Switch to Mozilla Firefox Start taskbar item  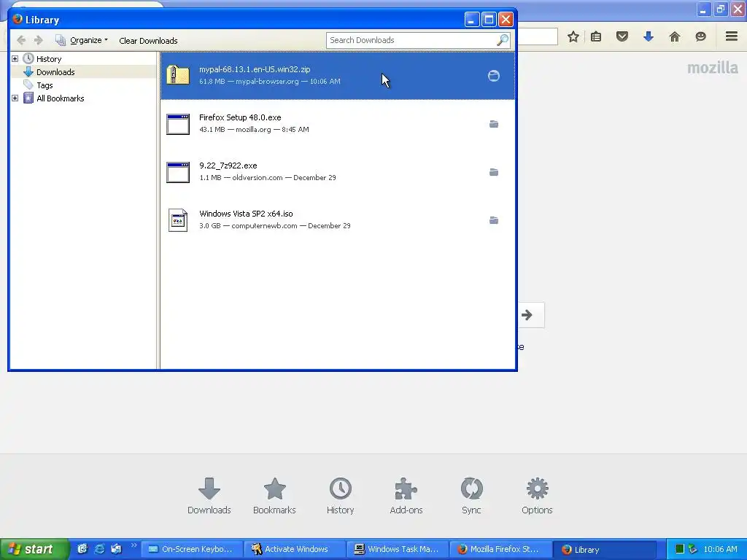pos(500,549)
